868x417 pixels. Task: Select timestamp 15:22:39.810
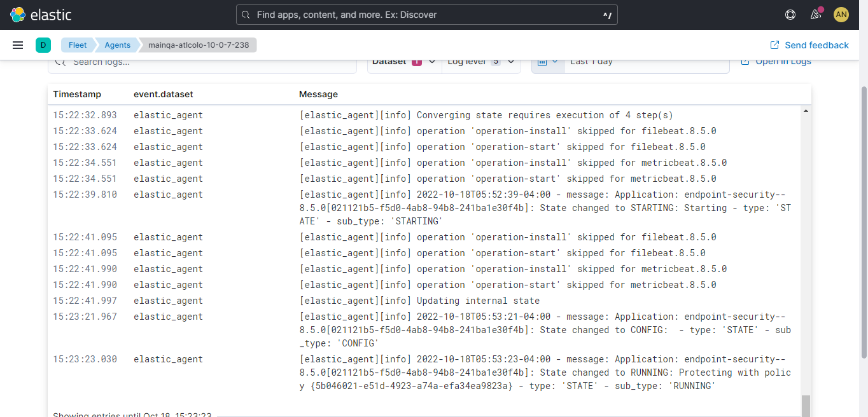pos(85,195)
